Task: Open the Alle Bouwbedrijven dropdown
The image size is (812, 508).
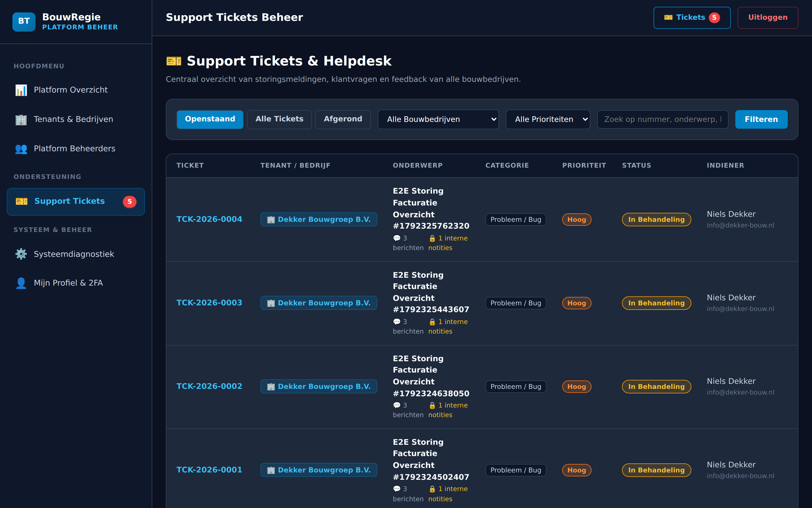Action: (438, 119)
